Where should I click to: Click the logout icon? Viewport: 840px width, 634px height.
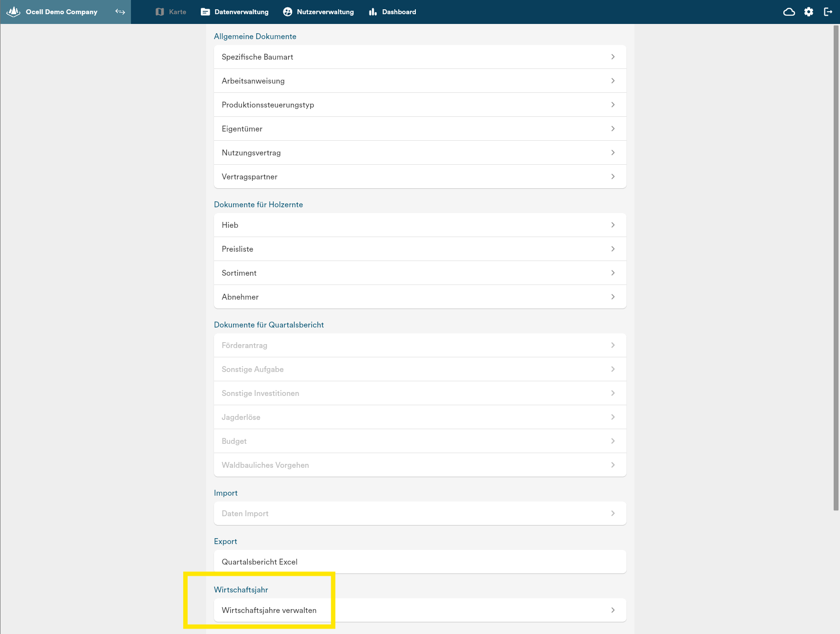pyautogui.click(x=828, y=12)
